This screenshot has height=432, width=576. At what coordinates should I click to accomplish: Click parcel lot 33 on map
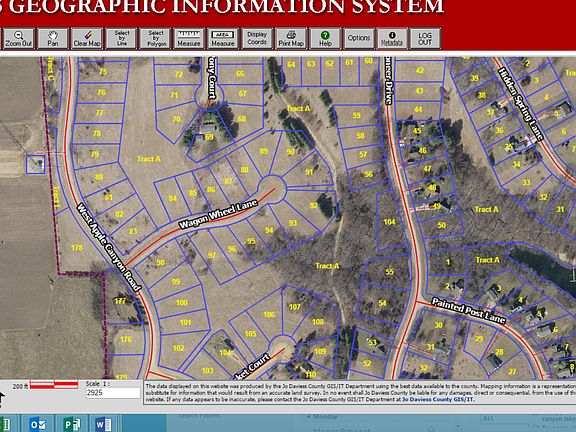pos(526,182)
